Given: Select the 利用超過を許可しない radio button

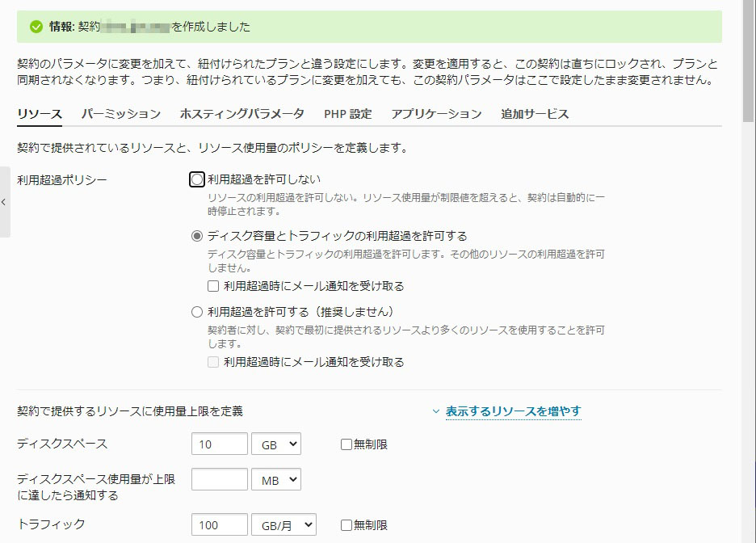Looking at the screenshot, I should click(x=197, y=179).
